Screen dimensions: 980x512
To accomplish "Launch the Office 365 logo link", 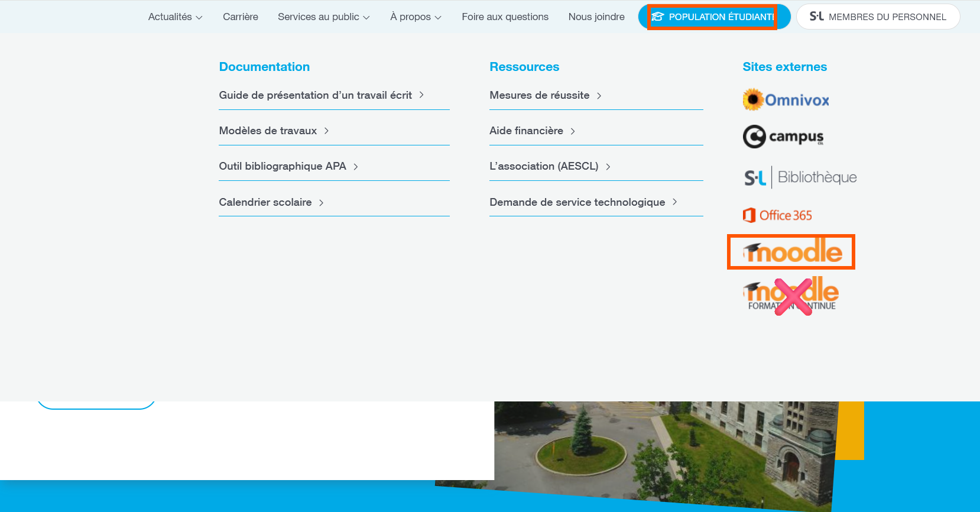I will pos(777,215).
